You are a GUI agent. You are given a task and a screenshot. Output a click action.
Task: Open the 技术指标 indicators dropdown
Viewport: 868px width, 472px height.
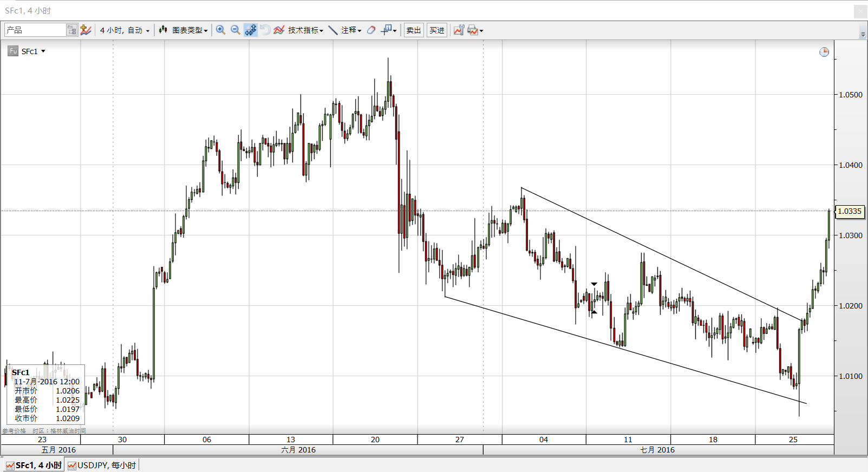[x=305, y=30]
